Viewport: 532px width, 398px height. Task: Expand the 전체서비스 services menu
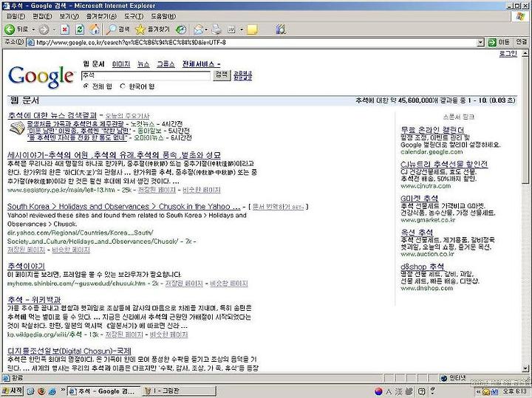[201, 64]
